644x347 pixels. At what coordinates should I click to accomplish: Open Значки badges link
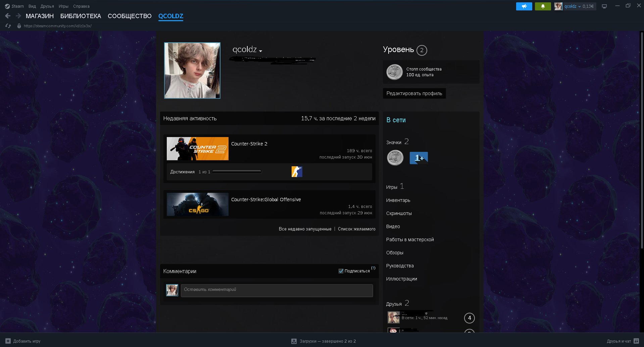tap(394, 142)
